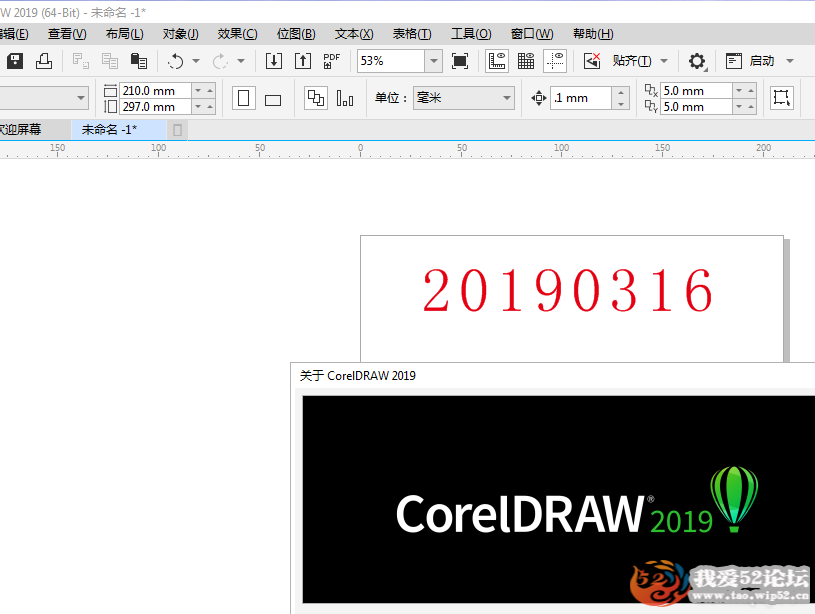The image size is (815, 614).
Task: Increase the page width with up spinner
Action: (x=210, y=90)
